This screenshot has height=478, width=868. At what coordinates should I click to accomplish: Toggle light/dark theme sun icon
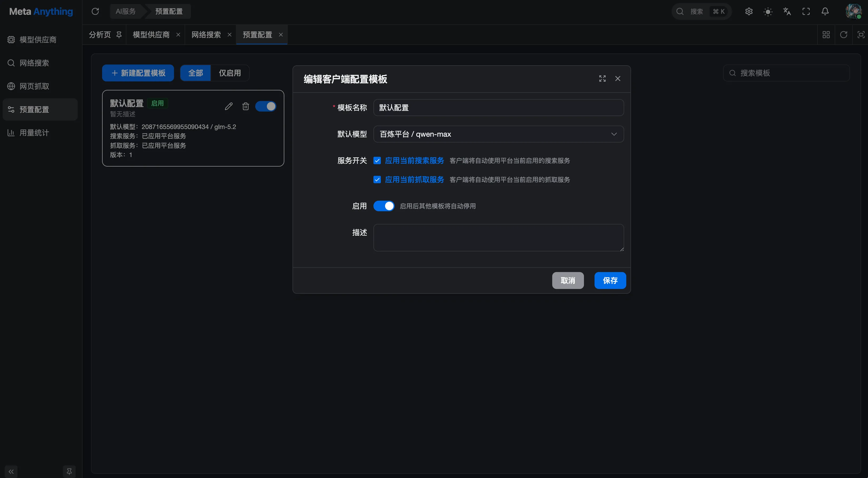(768, 12)
